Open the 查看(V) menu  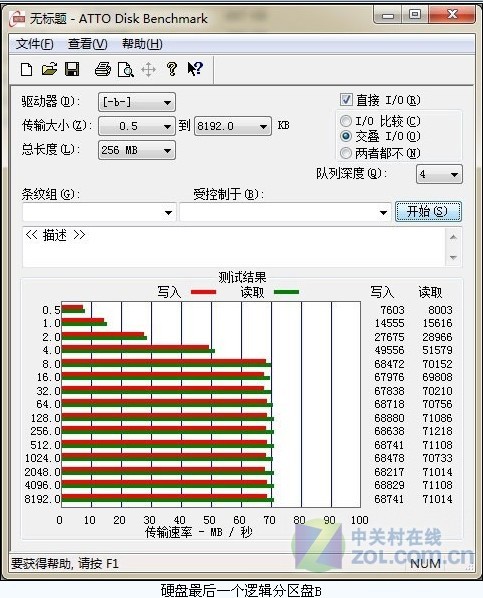coord(88,44)
